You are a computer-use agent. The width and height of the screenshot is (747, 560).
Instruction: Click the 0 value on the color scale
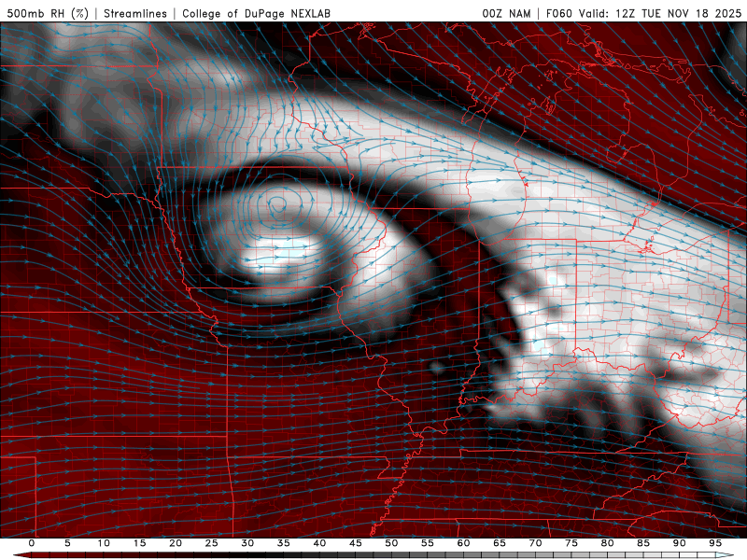click(x=32, y=543)
